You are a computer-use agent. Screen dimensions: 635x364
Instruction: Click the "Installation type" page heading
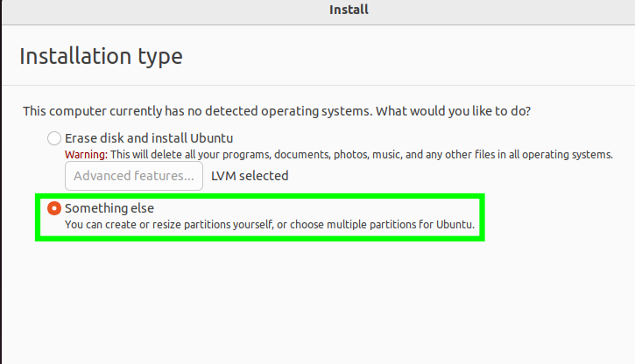pos(101,57)
